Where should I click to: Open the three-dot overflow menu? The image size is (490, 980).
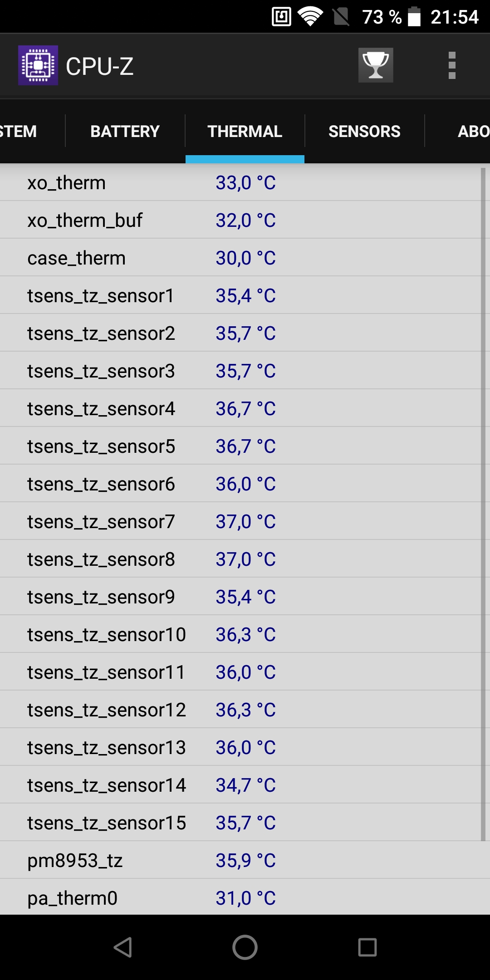coord(452,65)
